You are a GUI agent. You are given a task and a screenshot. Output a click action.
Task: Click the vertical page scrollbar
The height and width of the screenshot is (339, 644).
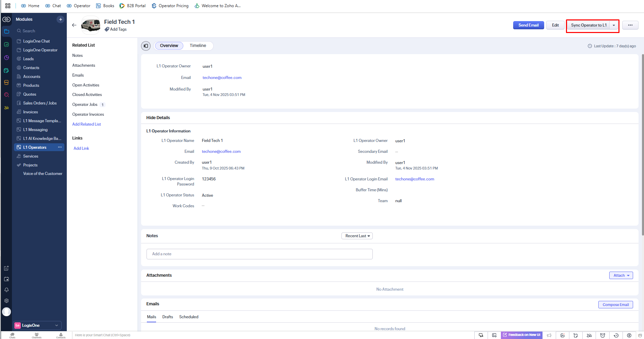tap(642, 143)
